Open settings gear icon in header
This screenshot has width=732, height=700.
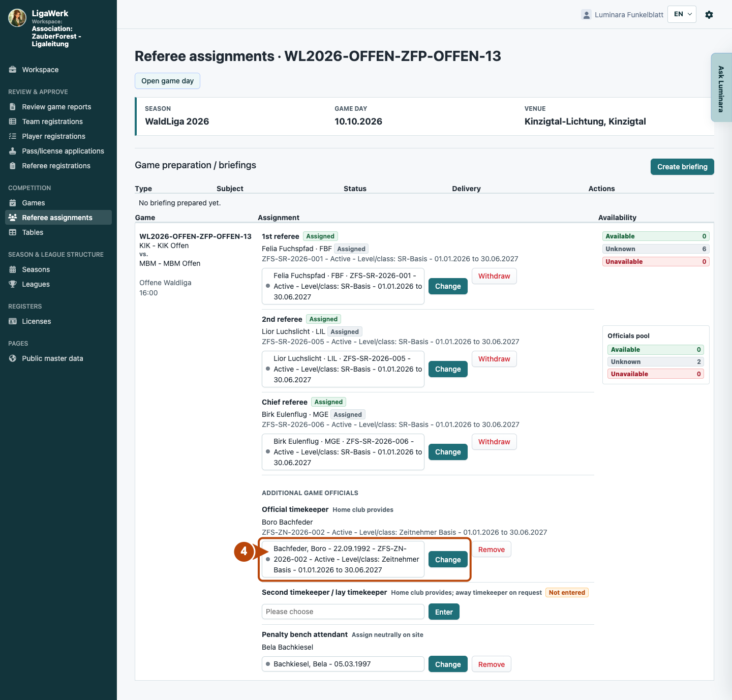click(x=709, y=15)
